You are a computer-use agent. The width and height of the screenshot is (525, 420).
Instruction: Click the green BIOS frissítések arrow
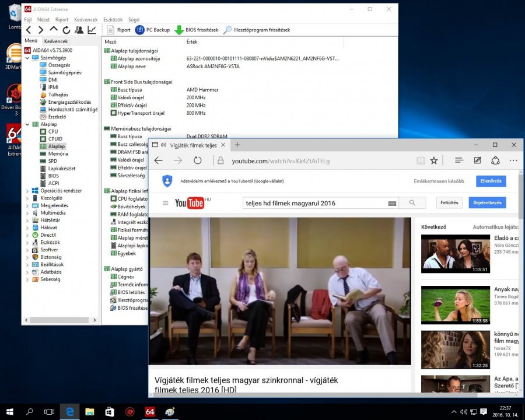point(180,30)
